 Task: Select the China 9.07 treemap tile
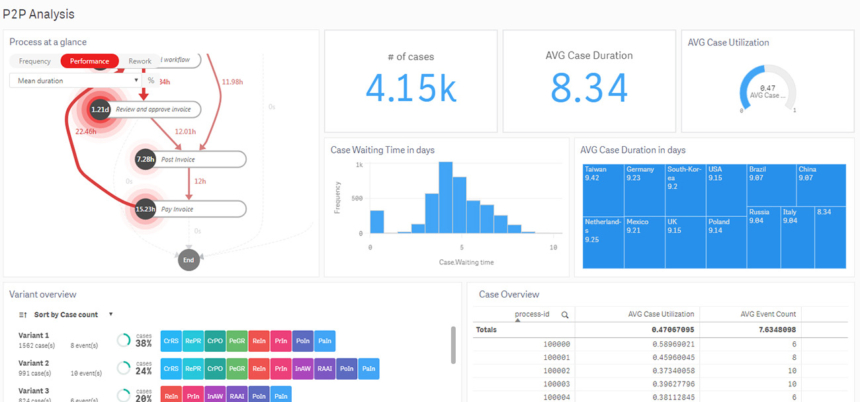(x=821, y=184)
